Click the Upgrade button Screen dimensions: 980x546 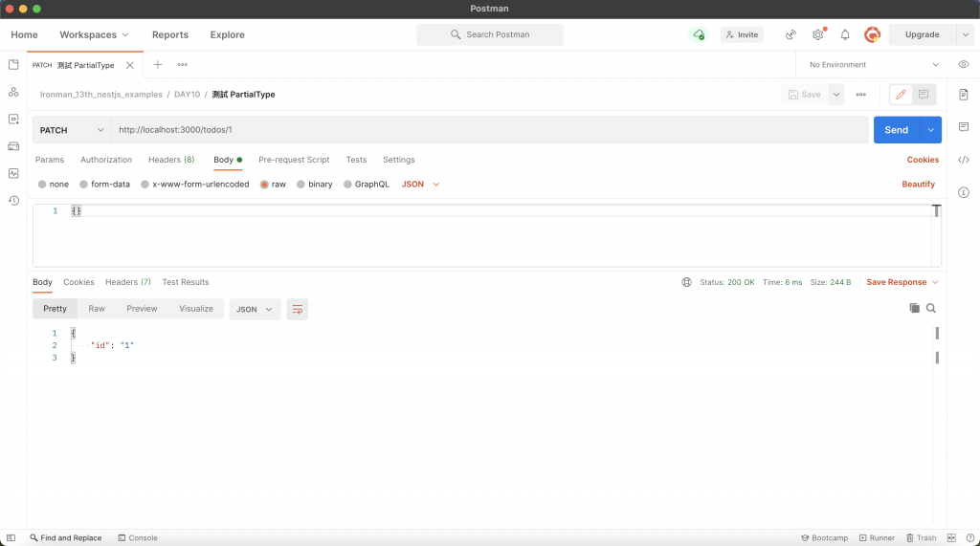pyautogui.click(x=922, y=35)
